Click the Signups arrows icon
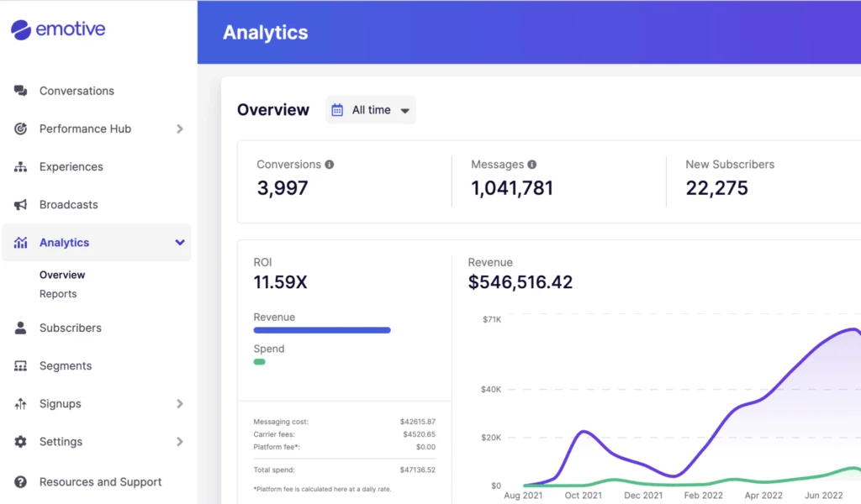The image size is (861, 504). coord(20,404)
